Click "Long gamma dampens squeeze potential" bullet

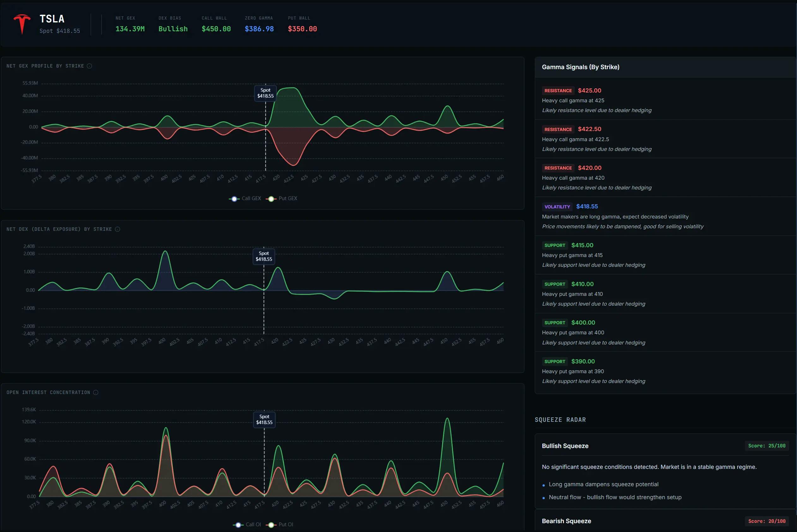click(604, 485)
